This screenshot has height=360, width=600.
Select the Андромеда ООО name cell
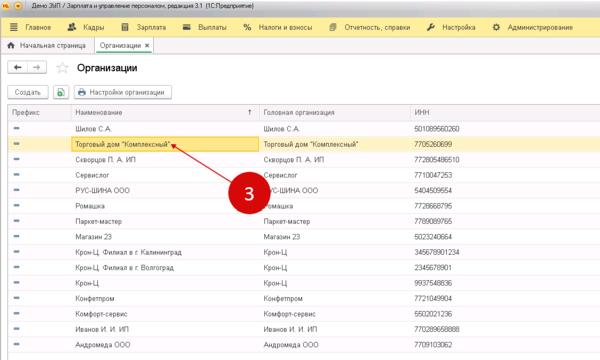(165, 345)
